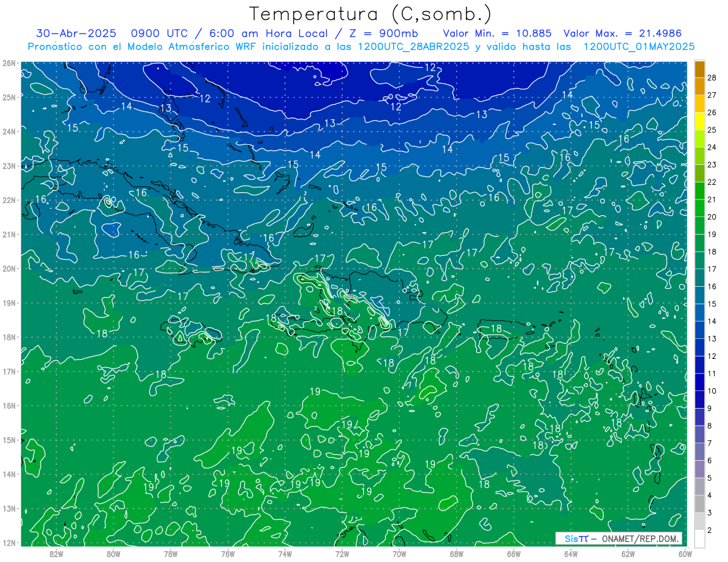Image resolution: width=728 pixels, height=562 pixels.
Task: Pick the blue color bar segment between 14 and 15
Action: 699,313
